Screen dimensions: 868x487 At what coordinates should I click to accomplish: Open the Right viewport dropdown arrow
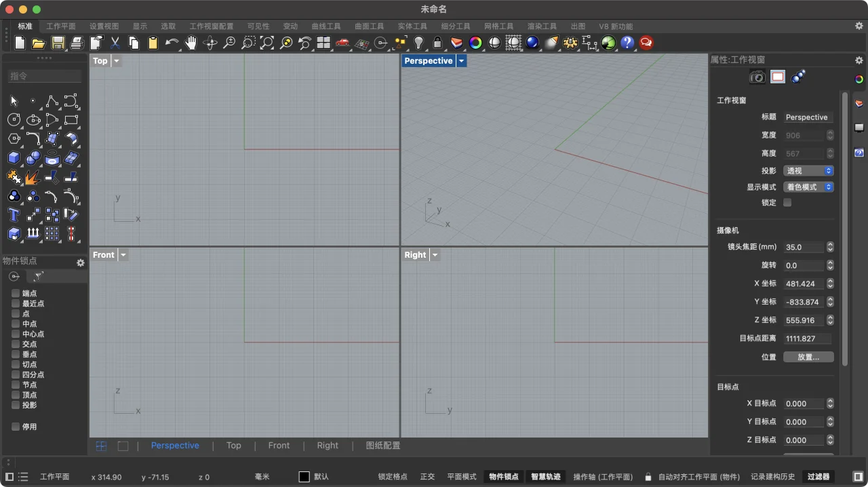(435, 255)
